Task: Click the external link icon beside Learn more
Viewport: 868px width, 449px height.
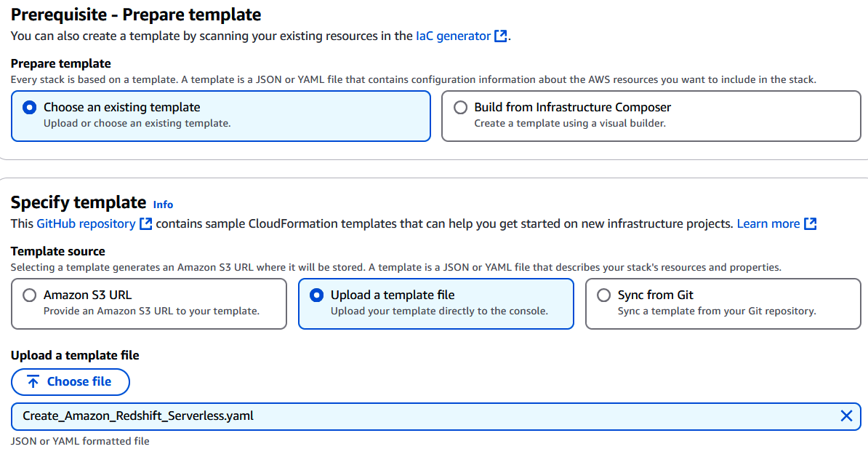Action: 811,223
